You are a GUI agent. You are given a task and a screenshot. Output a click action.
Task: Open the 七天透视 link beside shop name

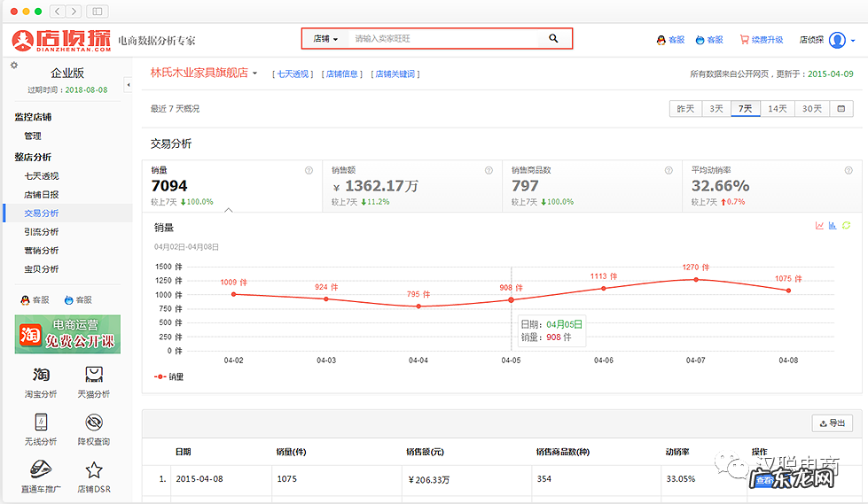click(293, 74)
